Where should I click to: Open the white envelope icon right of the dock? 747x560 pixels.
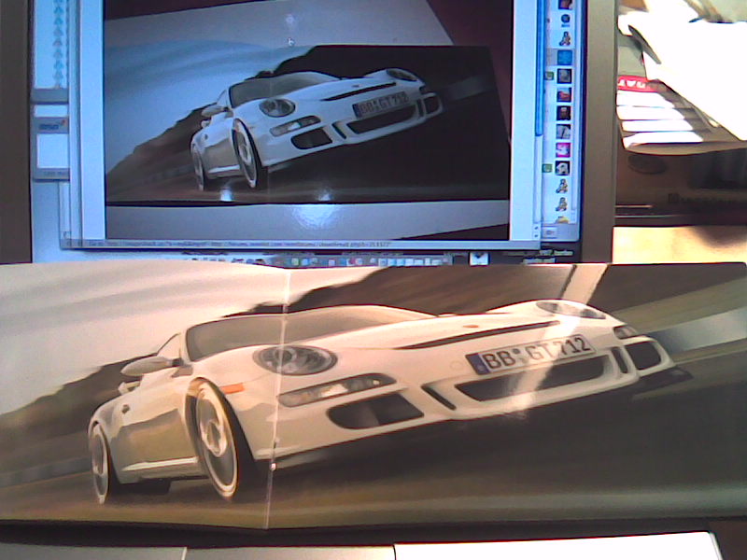(478, 259)
